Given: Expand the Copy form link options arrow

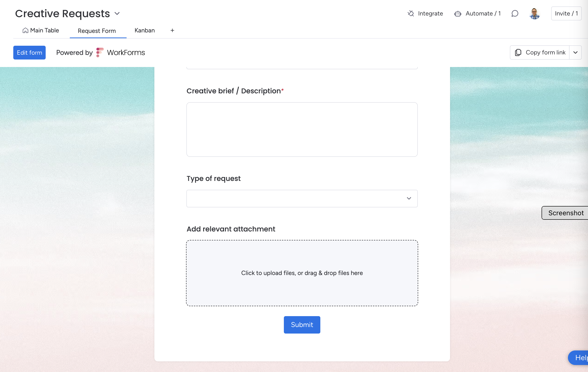Looking at the screenshot, I should tap(575, 52).
